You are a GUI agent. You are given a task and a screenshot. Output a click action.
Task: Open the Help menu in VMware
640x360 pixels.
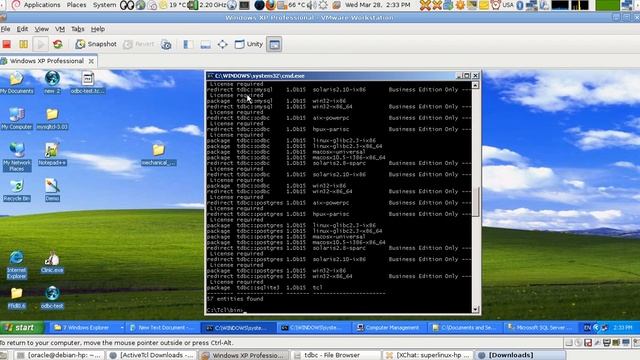click(x=98, y=29)
